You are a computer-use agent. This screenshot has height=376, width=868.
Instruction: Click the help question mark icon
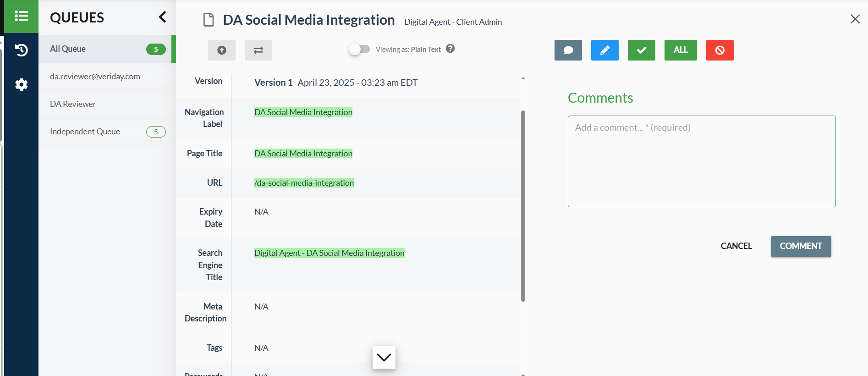tap(450, 49)
